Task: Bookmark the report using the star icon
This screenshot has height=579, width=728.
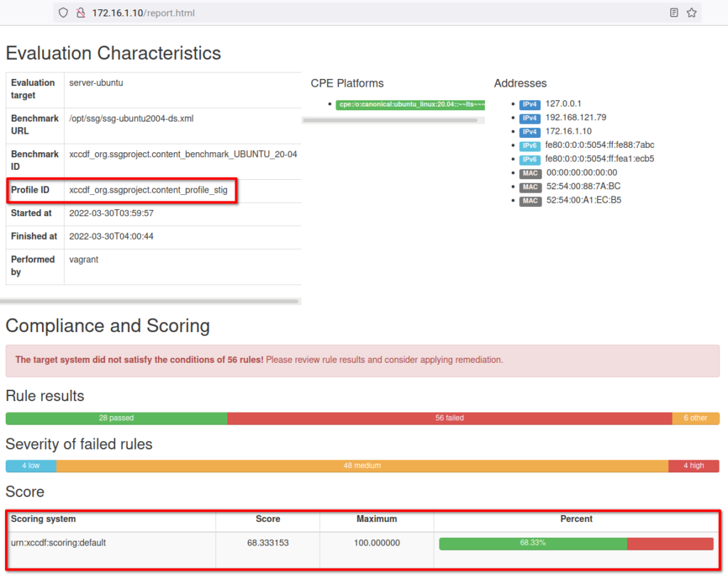Action: click(692, 12)
